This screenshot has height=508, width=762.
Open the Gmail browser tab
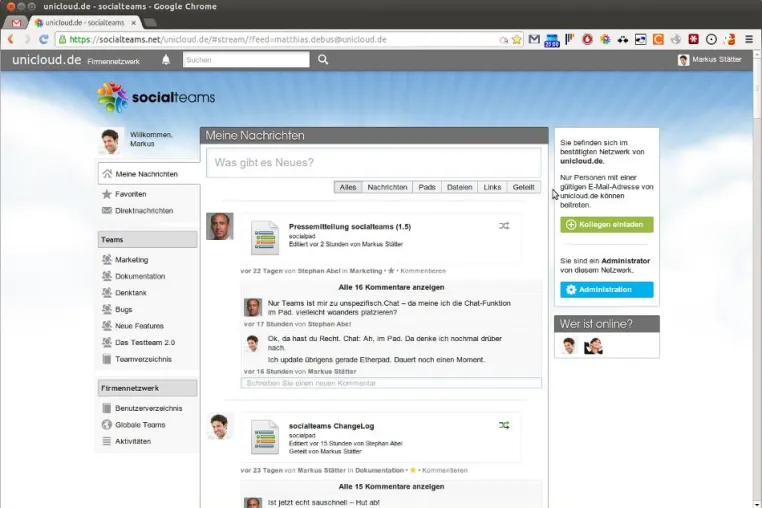[16, 23]
